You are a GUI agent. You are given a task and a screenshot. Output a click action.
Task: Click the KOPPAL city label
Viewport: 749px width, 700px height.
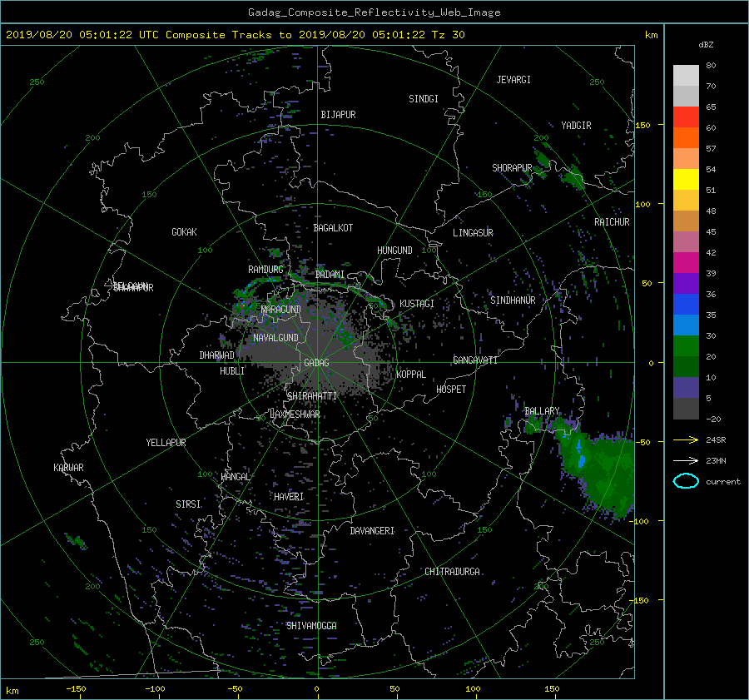[x=411, y=374]
